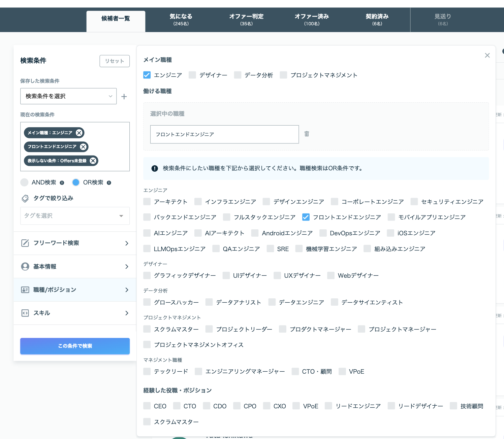Image resolution: width=504 pixels, height=439 pixels.
Task: Check the iOSエンジニア checkbox
Action: click(390, 233)
